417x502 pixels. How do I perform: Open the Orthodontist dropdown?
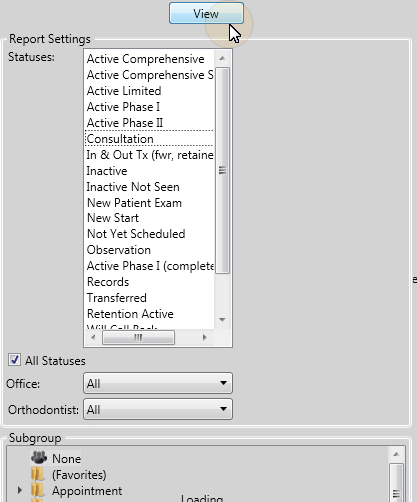(158, 409)
